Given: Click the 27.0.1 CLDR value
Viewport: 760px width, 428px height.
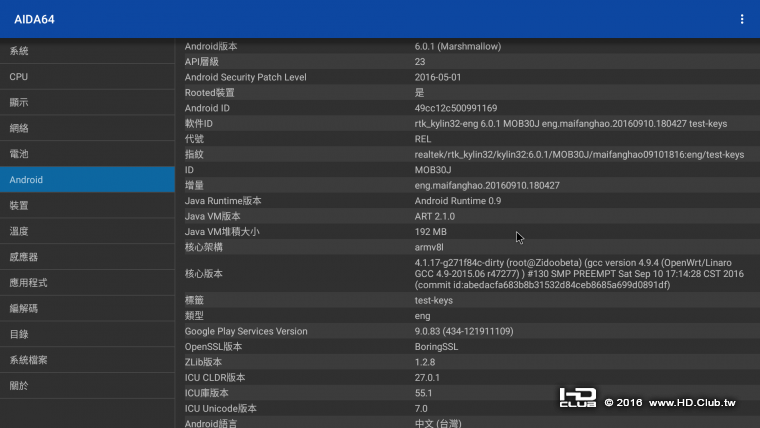Looking at the screenshot, I should [427, 378].
